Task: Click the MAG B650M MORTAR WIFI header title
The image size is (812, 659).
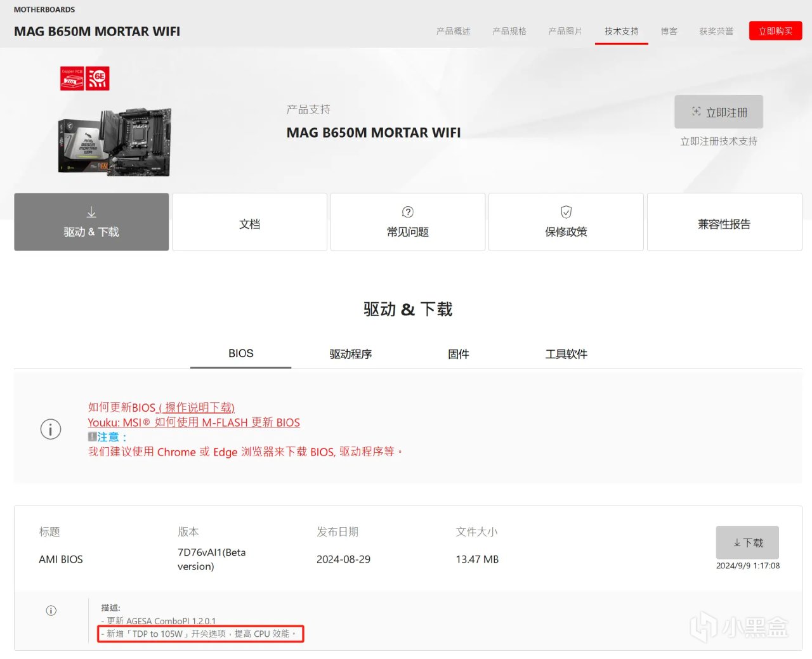Action: pos(97,32)
